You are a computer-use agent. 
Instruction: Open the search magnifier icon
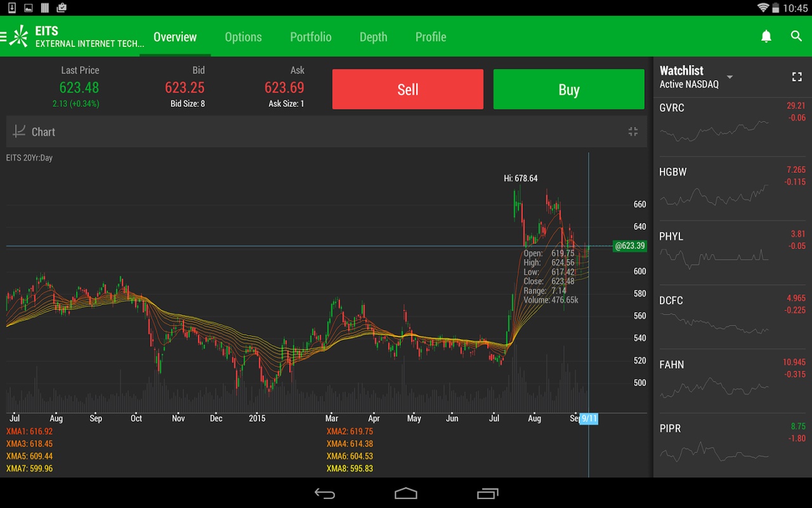pos(797,37)
